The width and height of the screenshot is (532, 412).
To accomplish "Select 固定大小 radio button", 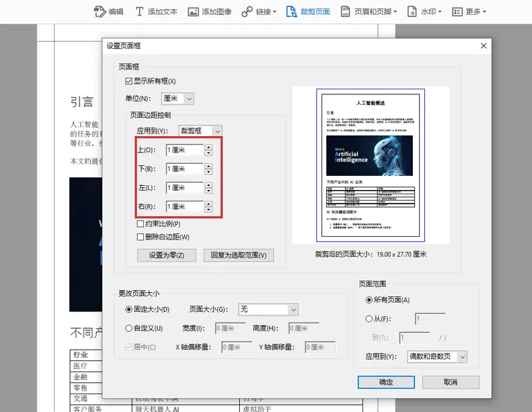I will (x=128, y=309).
